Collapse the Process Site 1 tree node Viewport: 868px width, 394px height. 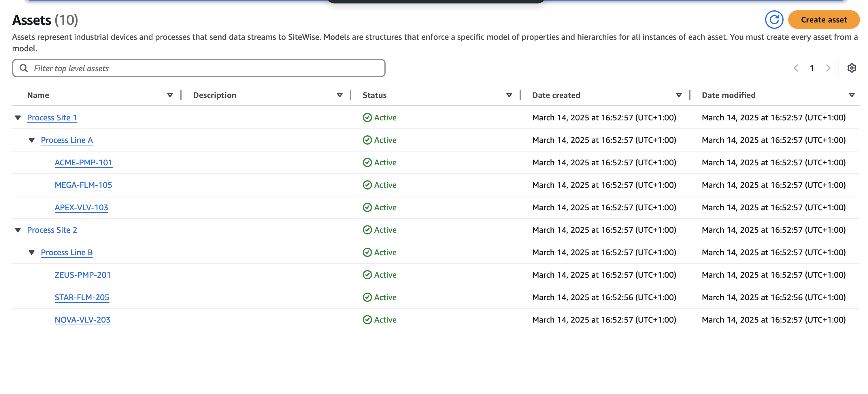(18, 118)
